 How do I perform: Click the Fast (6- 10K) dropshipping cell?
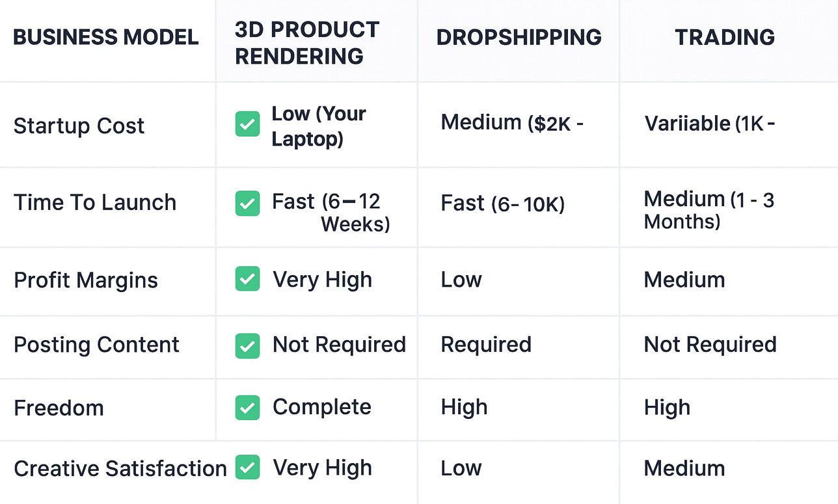tap(502, 204)
